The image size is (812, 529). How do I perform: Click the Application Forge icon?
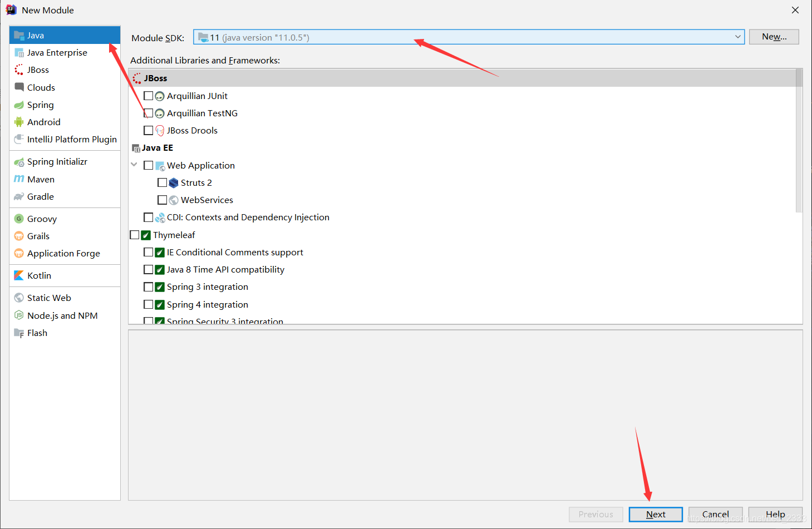19,254
